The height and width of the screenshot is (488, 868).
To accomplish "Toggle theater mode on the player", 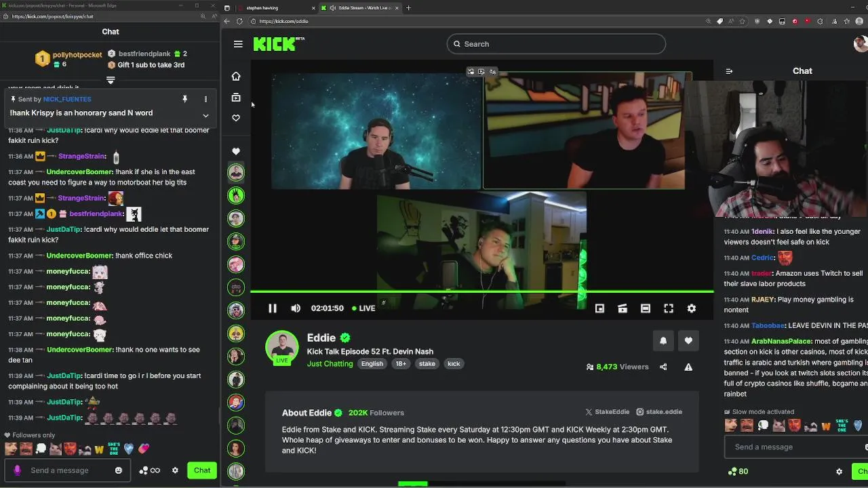I will (x=646, y=308).
